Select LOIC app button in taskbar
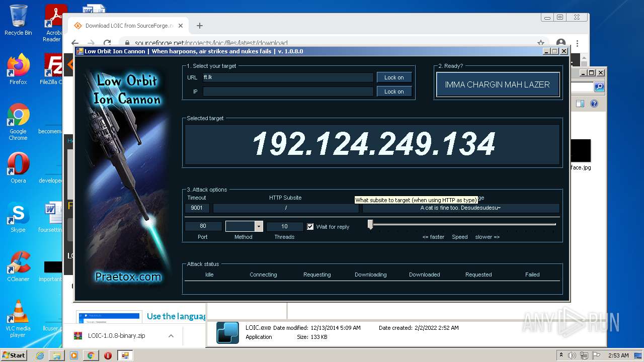 [x=125, y=355]
